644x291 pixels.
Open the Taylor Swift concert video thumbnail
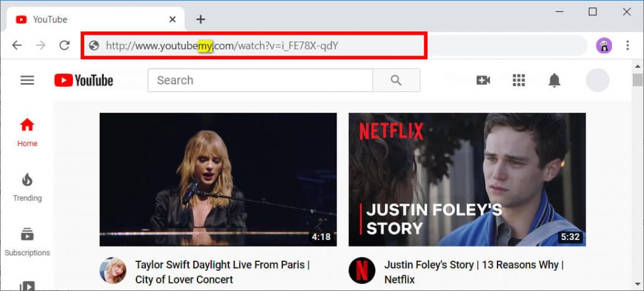[218, 180]
